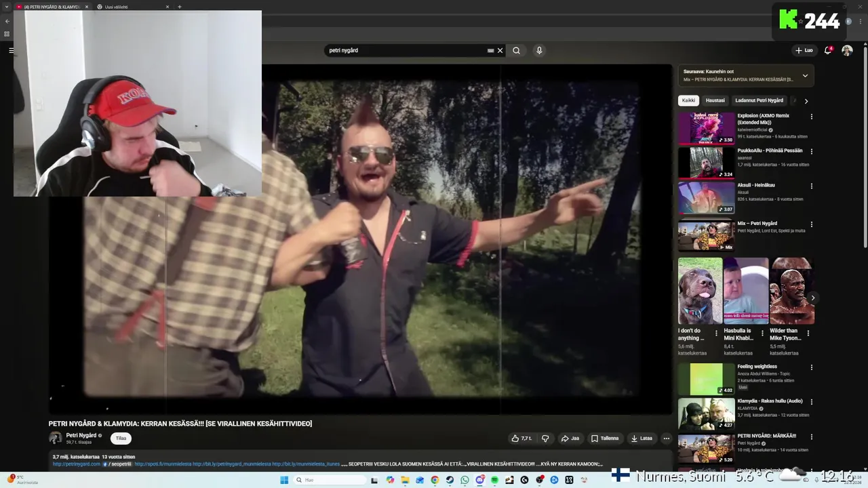Open PuukkoAllu - Pöhinää Pessään video
The image size is (868, 488).
click(707, 163)
